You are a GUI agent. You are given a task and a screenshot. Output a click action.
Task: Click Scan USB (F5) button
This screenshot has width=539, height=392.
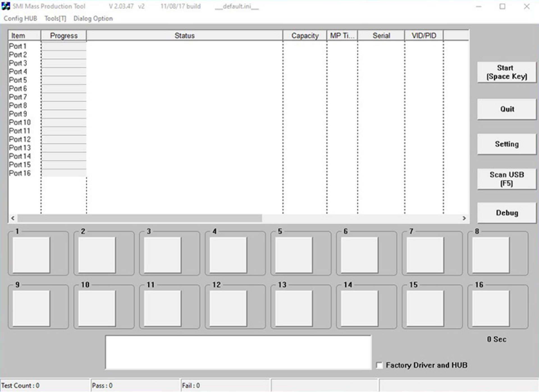tap(506, 179)
